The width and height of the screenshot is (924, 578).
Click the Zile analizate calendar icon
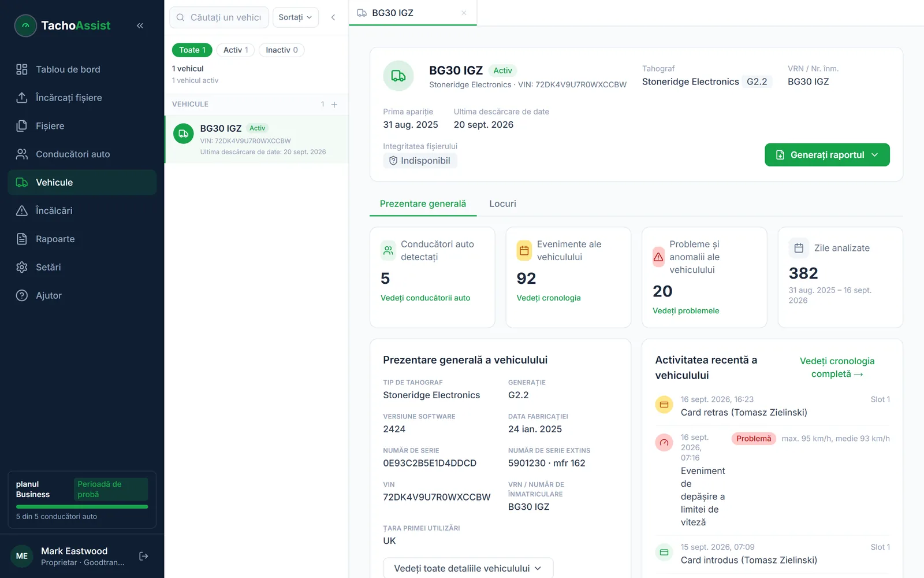pos(799,248)
